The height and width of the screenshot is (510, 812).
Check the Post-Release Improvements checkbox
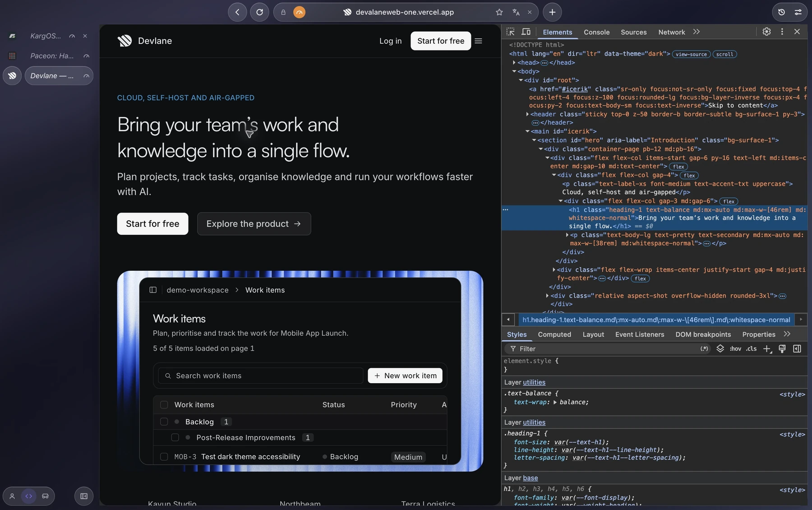175,437
